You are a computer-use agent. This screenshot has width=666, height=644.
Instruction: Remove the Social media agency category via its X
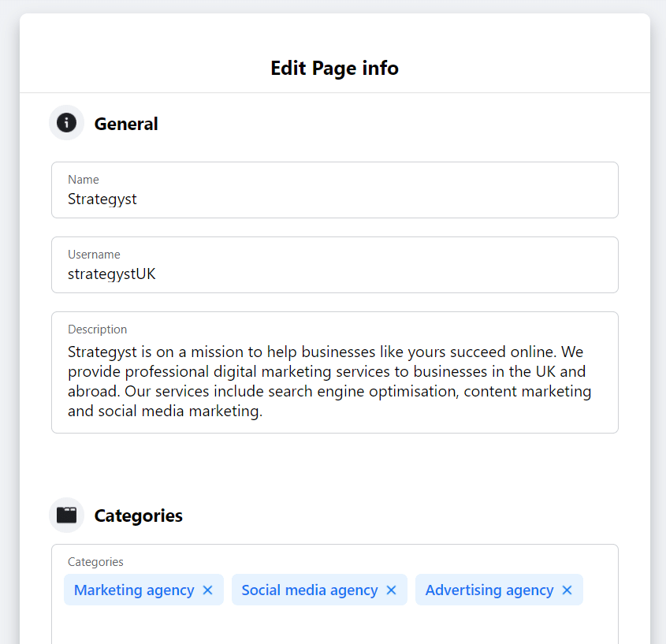point(391,590)
